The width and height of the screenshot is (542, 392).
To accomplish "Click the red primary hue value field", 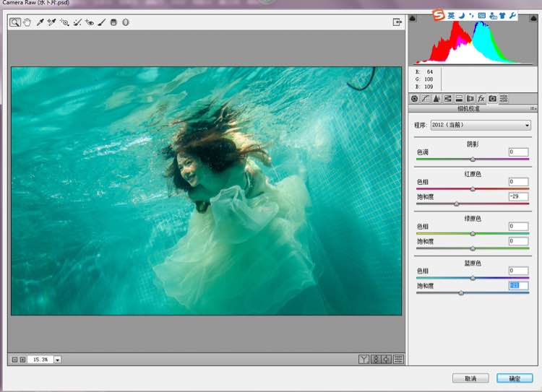I will (518, 182).
